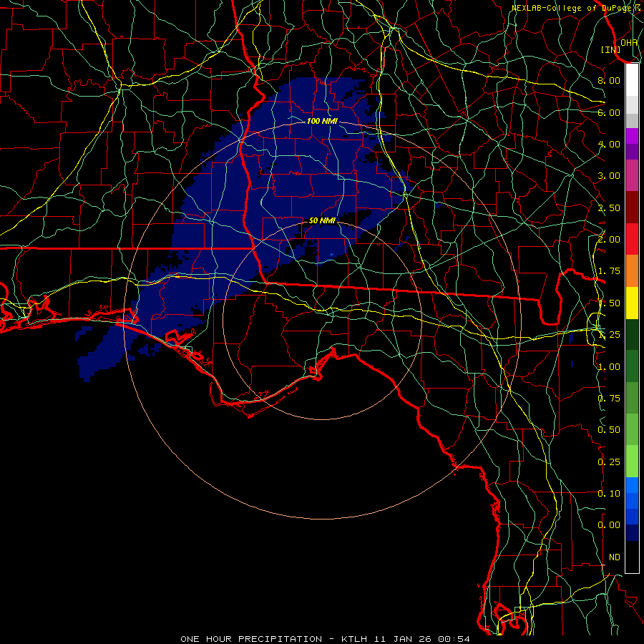The height and width of the screenshot is (644, 644).
Task: Pick the white swatch in the color scale
Action: (632, 80)
